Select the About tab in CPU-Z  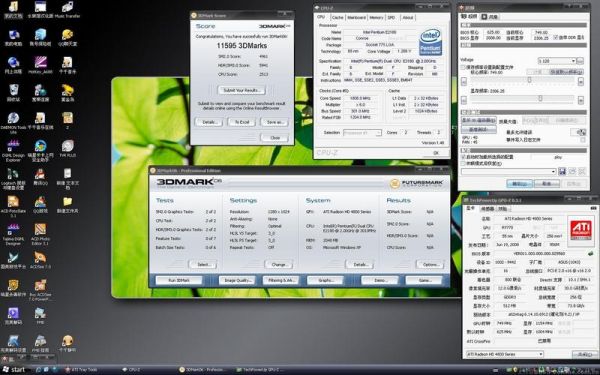click(408, 18)
